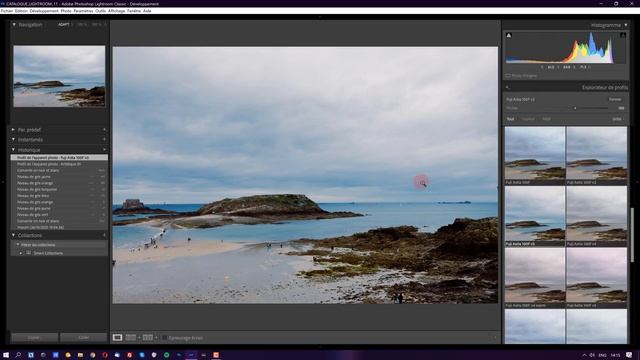Click the Navigation preview thumbnail
Screen dimensions: 640x360
click(x=59, y=76)
